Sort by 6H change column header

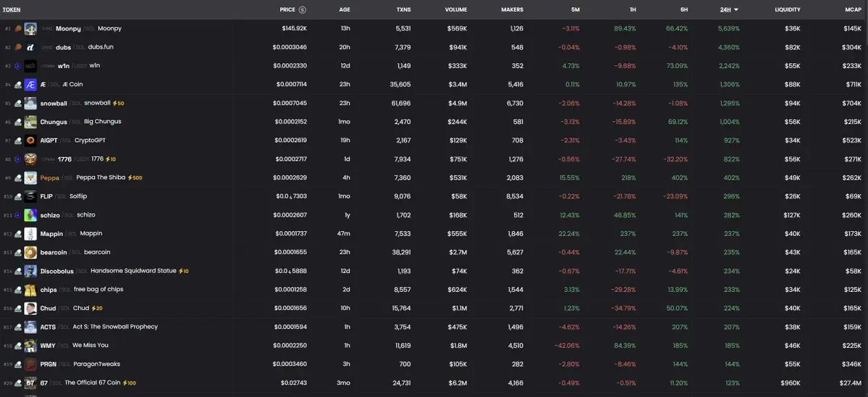(684, 9)
